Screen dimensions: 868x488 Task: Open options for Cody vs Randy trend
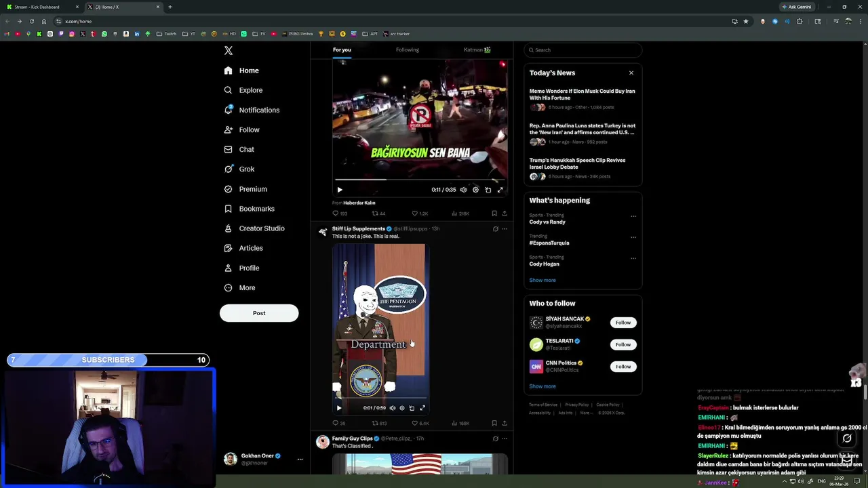[x=633, y=216]
